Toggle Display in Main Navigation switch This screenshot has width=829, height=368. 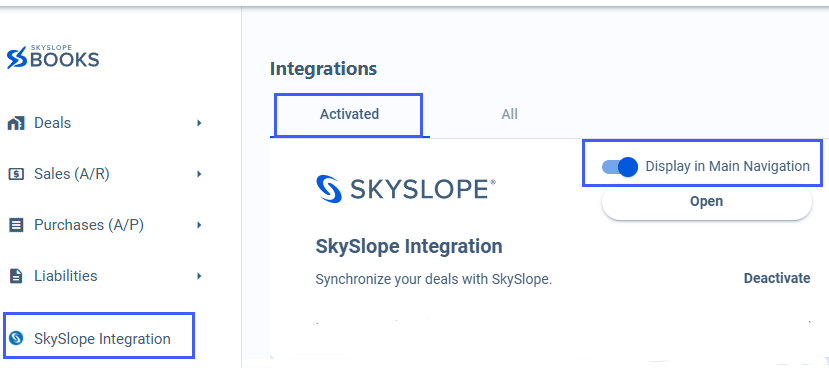coord(620,167)
